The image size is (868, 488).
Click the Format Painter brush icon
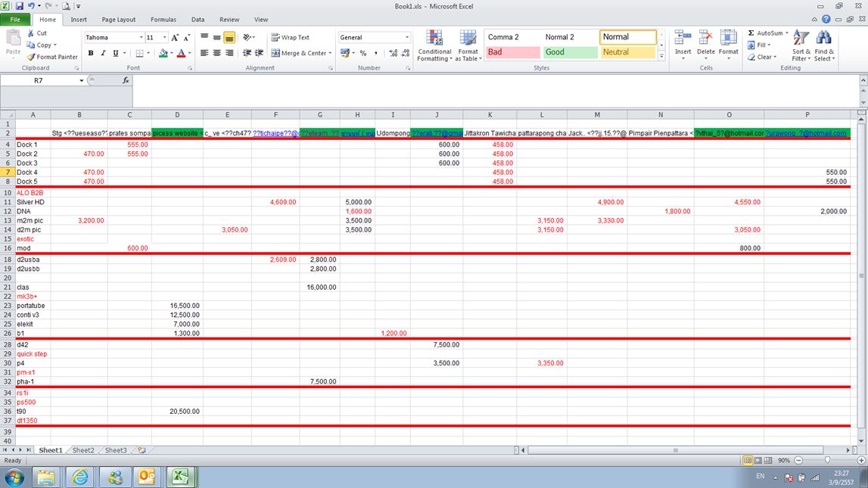pyautogui.click(x=31, y=57)
